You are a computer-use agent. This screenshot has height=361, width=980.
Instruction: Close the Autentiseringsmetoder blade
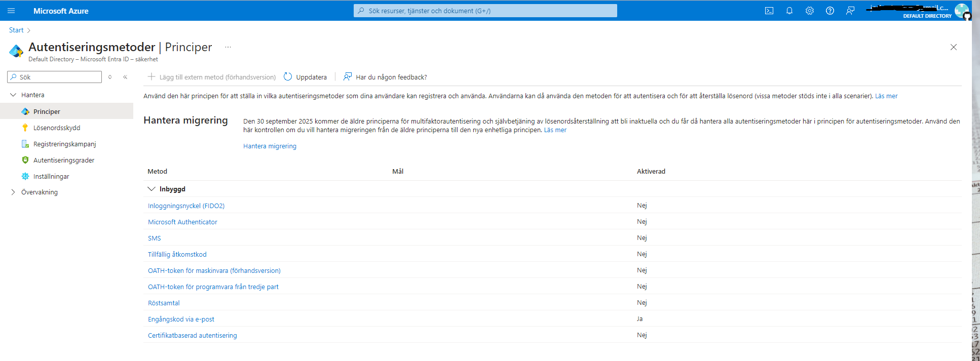[x=954, y=47]
